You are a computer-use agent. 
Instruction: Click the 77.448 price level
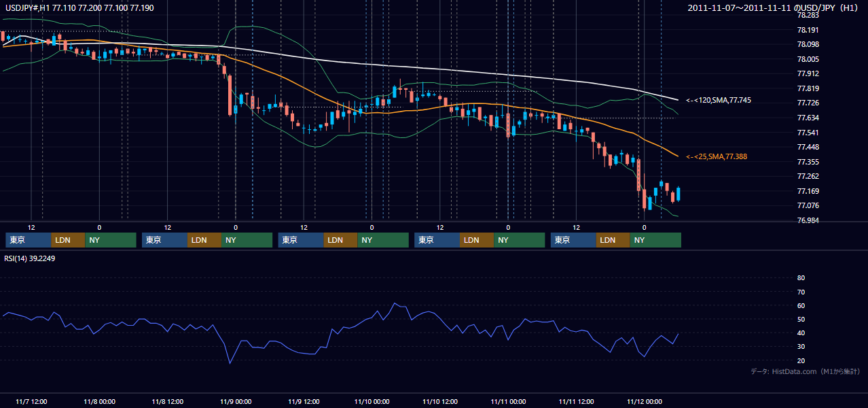[x=808, y=147]
